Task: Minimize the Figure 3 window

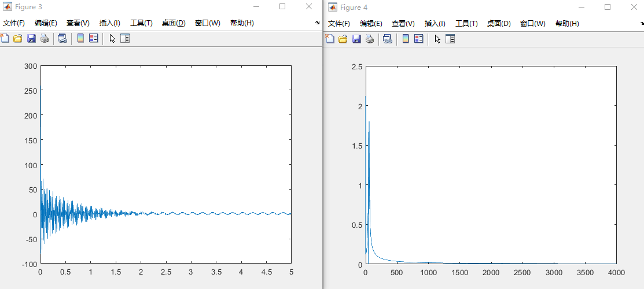Action: (256, 7)
